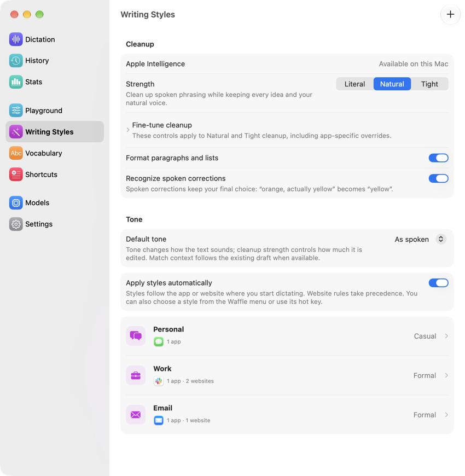Expand Fine-tune cleanup disclosure chevron
The image size is (465, 476).
(x=128, y=130)
